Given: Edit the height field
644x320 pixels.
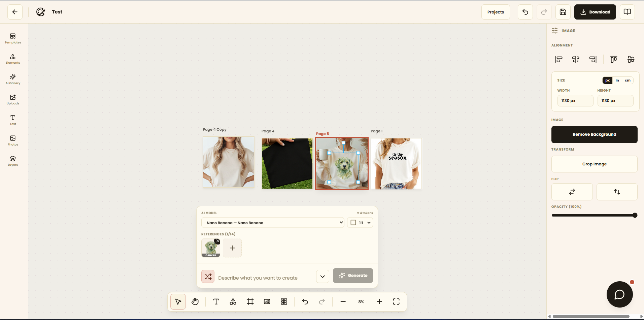Looking at the screenshot, I should point(615,101).
